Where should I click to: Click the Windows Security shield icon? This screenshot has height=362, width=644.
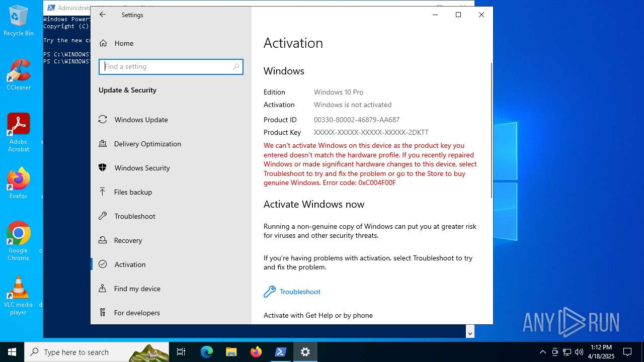coord(103,167)
